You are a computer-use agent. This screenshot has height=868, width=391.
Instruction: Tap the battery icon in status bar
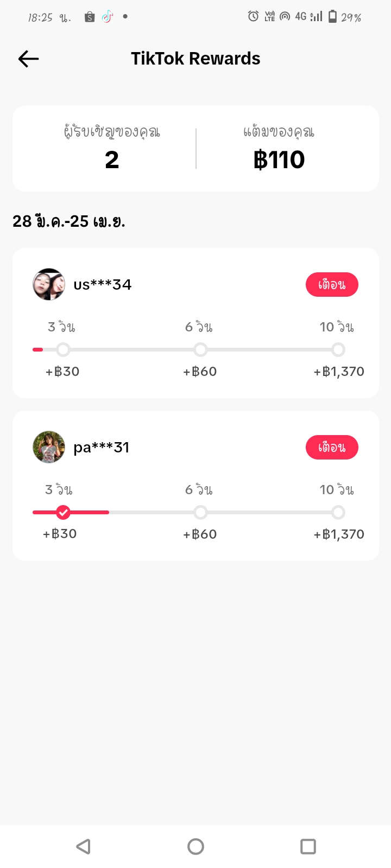[332, 16]
